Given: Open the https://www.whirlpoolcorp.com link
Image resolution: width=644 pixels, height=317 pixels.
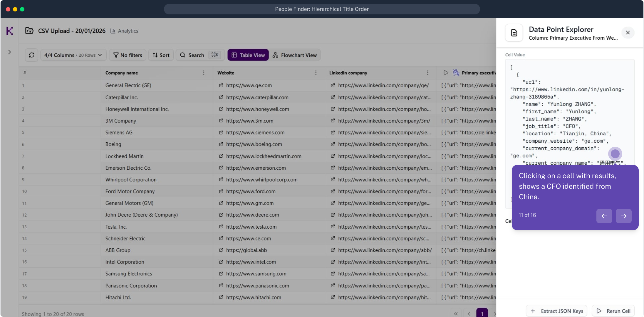Looking at the screenshot, I should pos(262,180).
